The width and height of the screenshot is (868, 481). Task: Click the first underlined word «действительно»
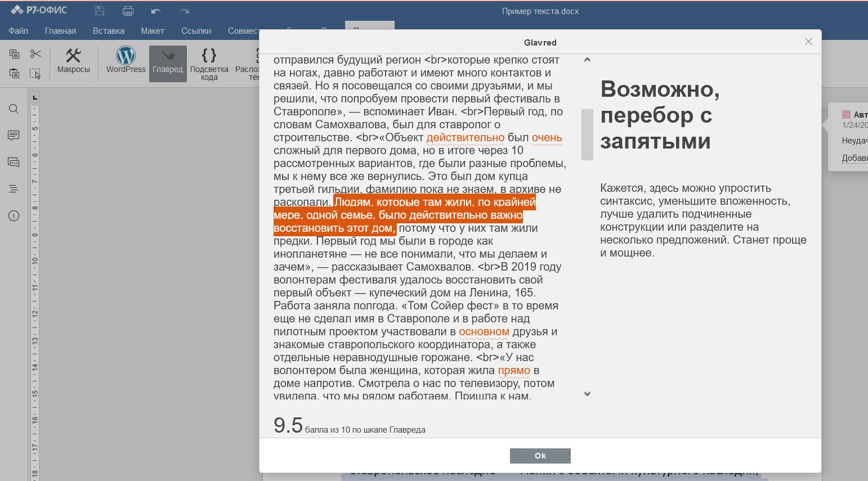[466, 137]
